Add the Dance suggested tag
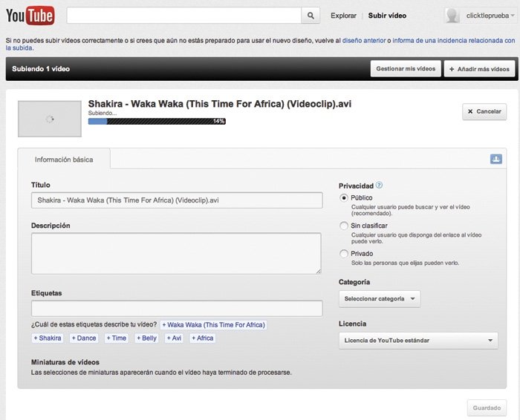The image size is (520, 420). coord(84,338)
